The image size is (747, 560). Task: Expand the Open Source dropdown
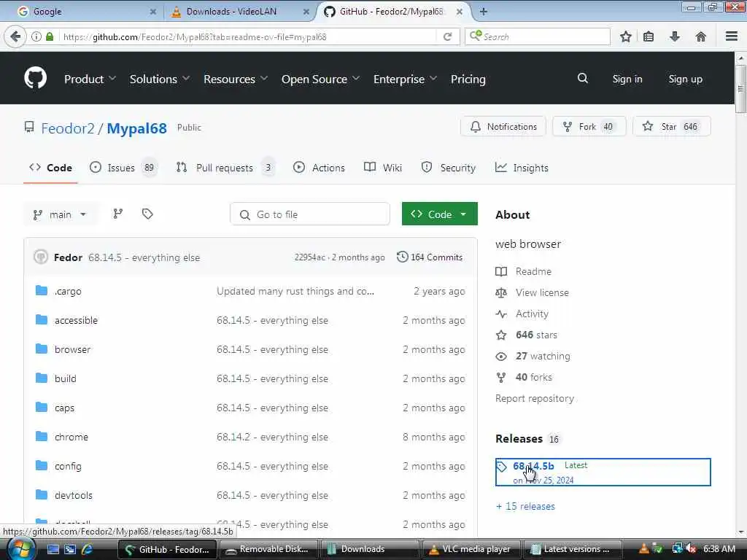coord(320,79)
